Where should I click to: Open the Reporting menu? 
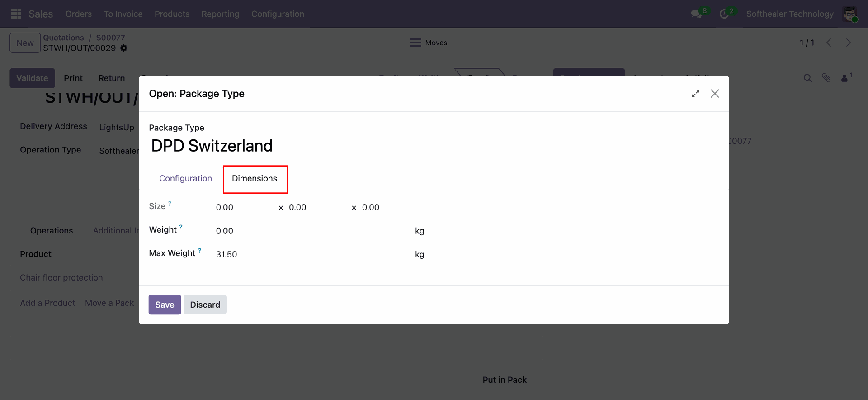coord(221,14)
